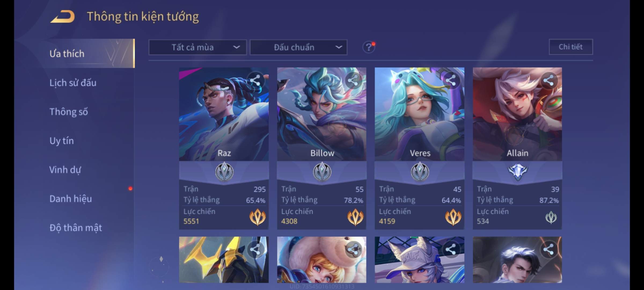Open the Độ thân mật tab
Viewport: 644px width, 290px height.
(76, 228)
